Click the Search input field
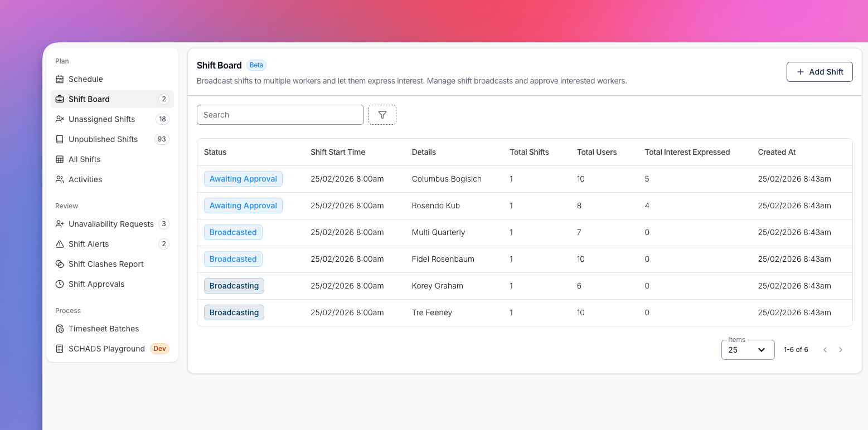The height and width of the screenshot is (430, 868). click(x=280, y=115)
